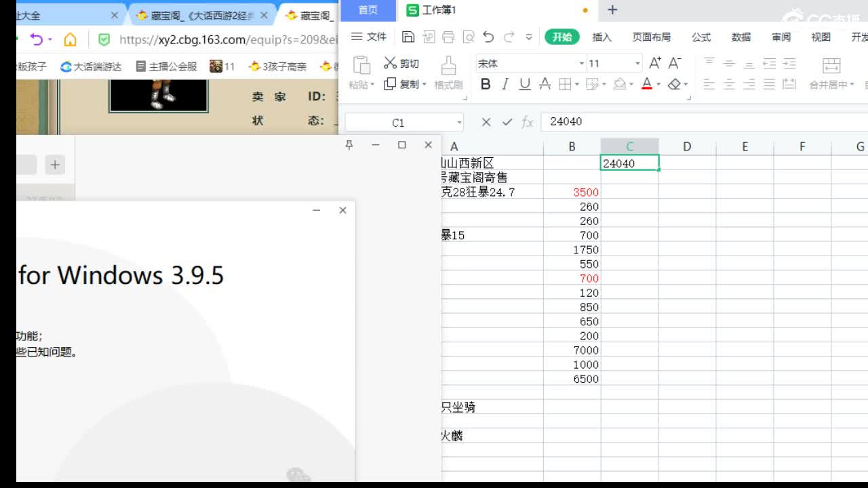Open the 主播公会服 bookmark
Viewport: 868px width, 488px height.
click(167, 66)
